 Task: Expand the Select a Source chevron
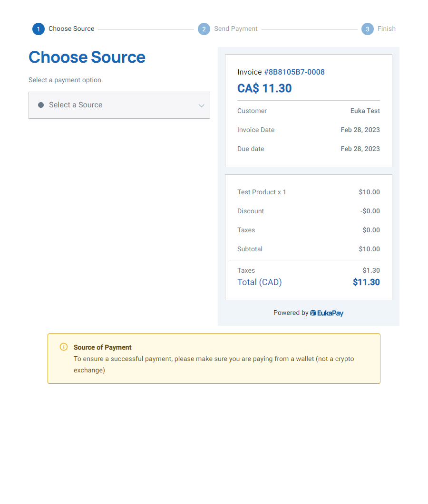(202, 105)
